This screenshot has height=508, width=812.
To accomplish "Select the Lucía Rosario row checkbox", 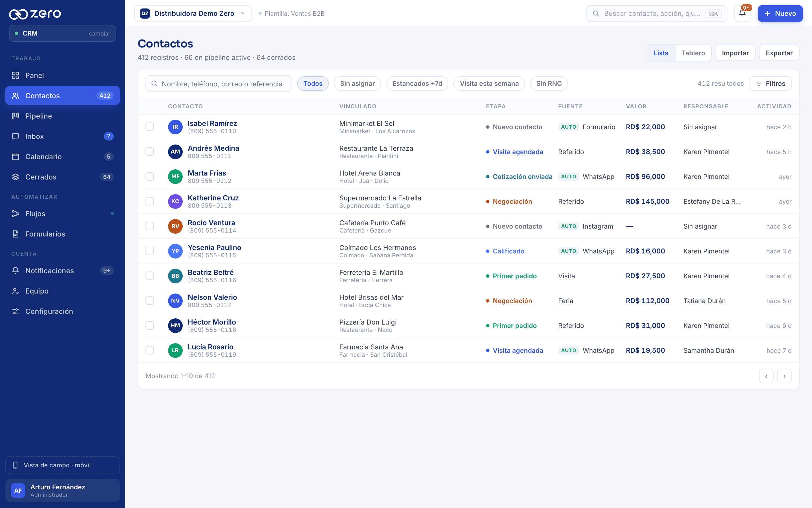I will pos(150,351).
